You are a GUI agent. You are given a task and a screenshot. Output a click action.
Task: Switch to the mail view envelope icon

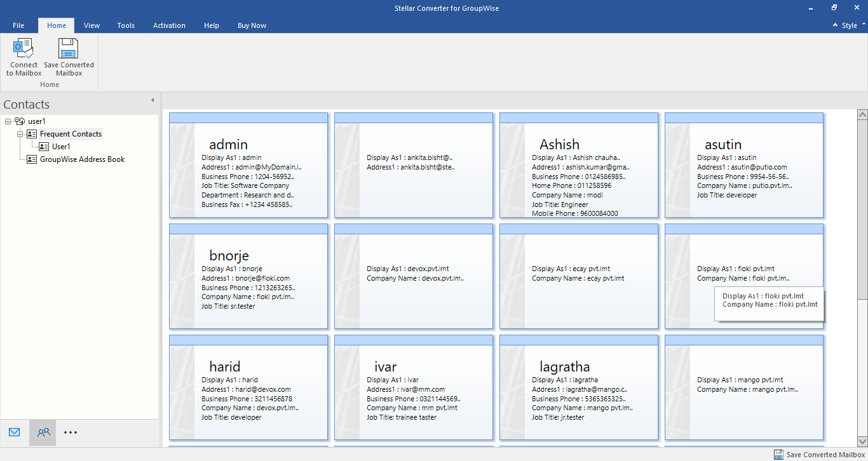pos(15,432)
